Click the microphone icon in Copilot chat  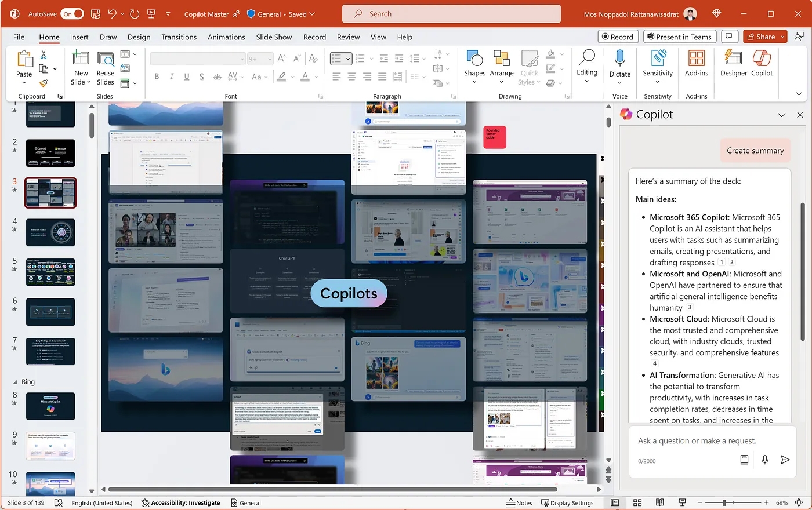tap(765, 460)
